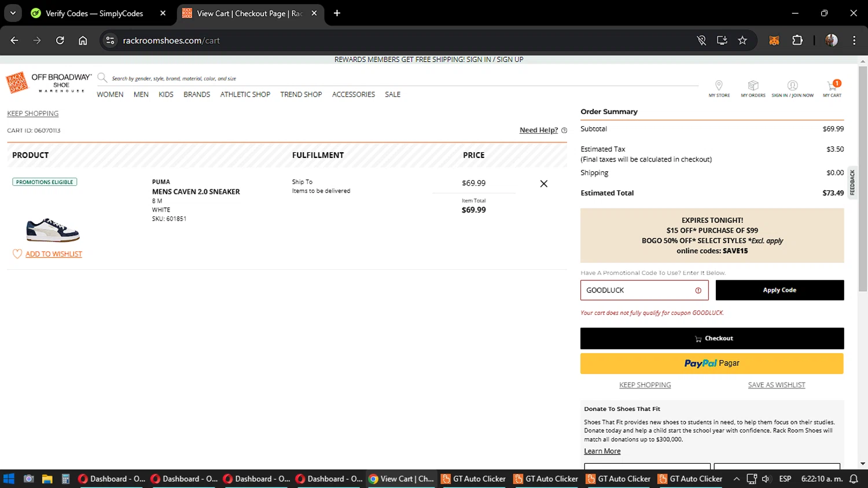The image size is (868, 488).
Task: Click the Need Help question mark icon
Action: pos(564,130)
